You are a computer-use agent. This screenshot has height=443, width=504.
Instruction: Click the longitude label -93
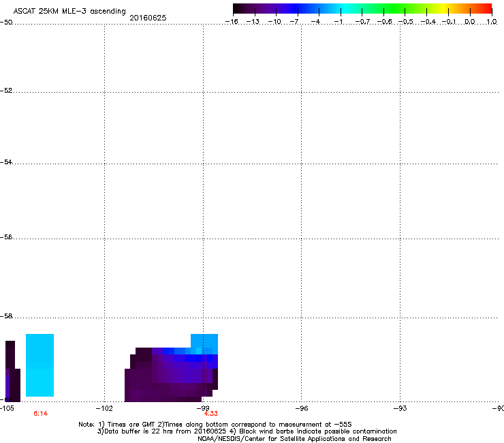pyautogui.click(x=400, y=408)
